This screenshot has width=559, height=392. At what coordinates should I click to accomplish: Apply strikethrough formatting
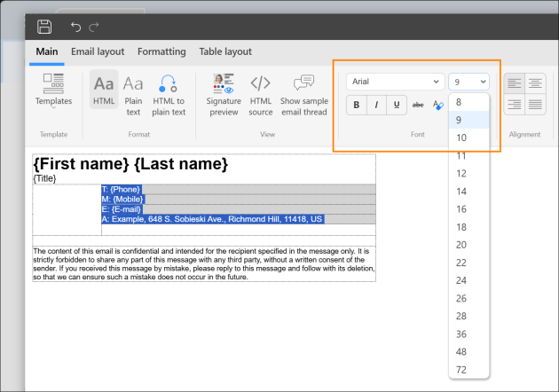418,105
